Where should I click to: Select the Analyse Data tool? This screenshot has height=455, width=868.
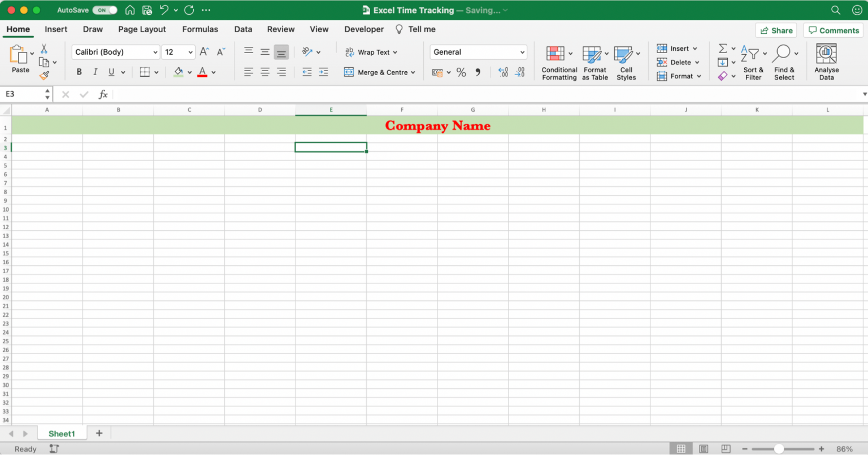pos(827,61)
